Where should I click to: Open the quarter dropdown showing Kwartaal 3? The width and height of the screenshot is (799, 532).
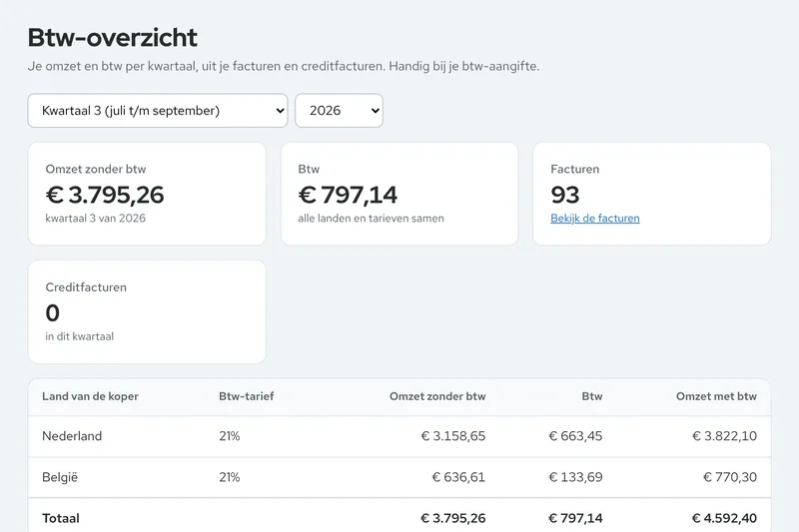coord(158,111)
